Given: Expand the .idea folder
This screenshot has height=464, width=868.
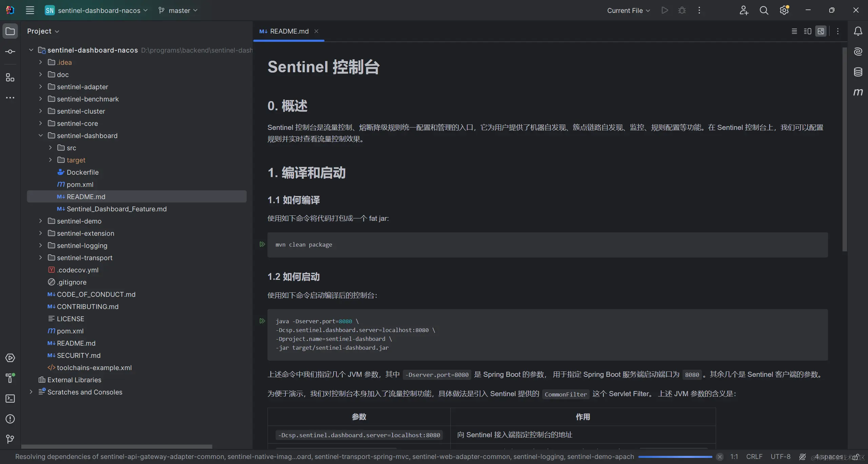Looking at the screenshot, I should [x=40, y=62].
